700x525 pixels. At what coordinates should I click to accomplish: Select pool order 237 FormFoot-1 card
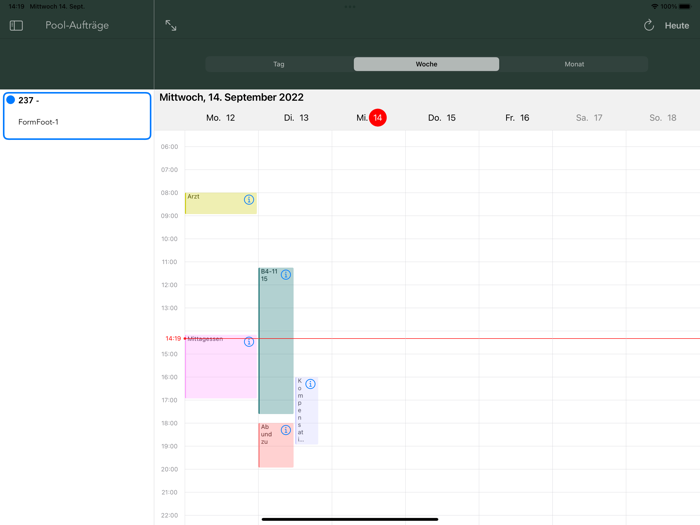coord(77,116)
